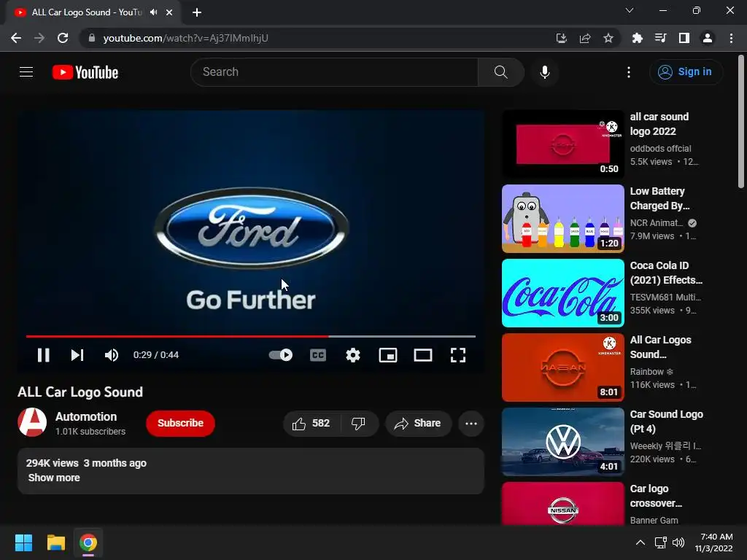The height and width of the screenshot is (560, 747).
Task: Open the system volume tray icon
Action: click(678, 542)
